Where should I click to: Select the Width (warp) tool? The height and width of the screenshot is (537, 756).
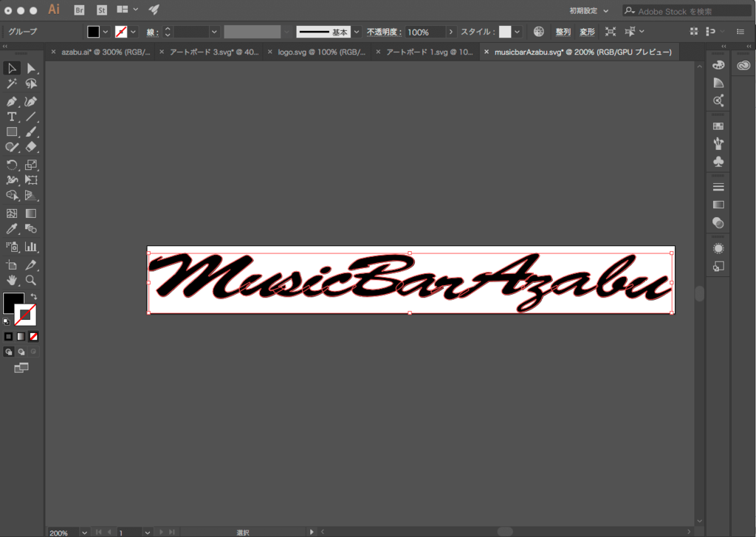tap(12, 180)
